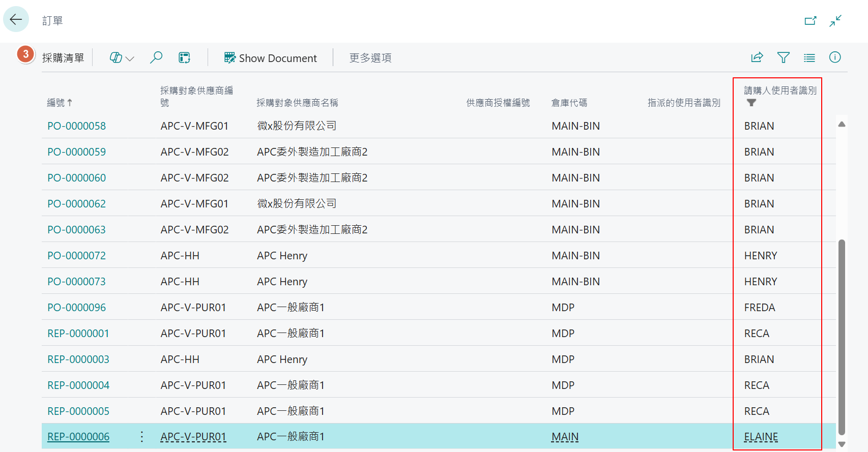Open 更多選項 menu
This screenshot has width=868, height=452.
[x=370, y=58]
